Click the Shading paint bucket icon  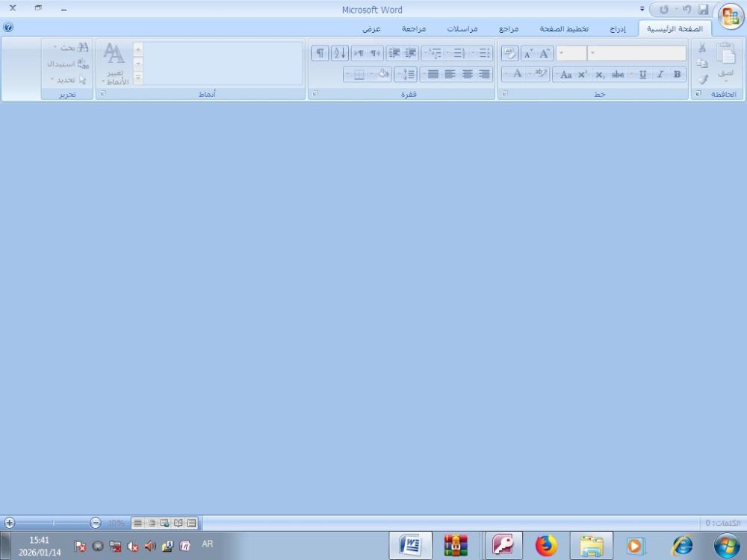click(x=382, y=74)
